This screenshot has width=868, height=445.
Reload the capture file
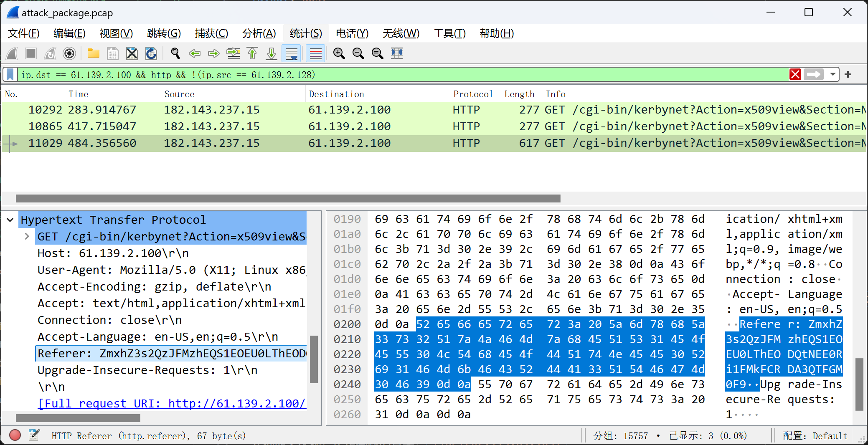[151, 53]
